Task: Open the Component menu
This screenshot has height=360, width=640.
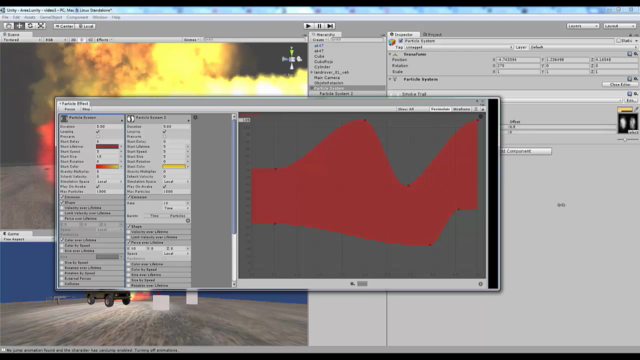Action: pos(77,17)
